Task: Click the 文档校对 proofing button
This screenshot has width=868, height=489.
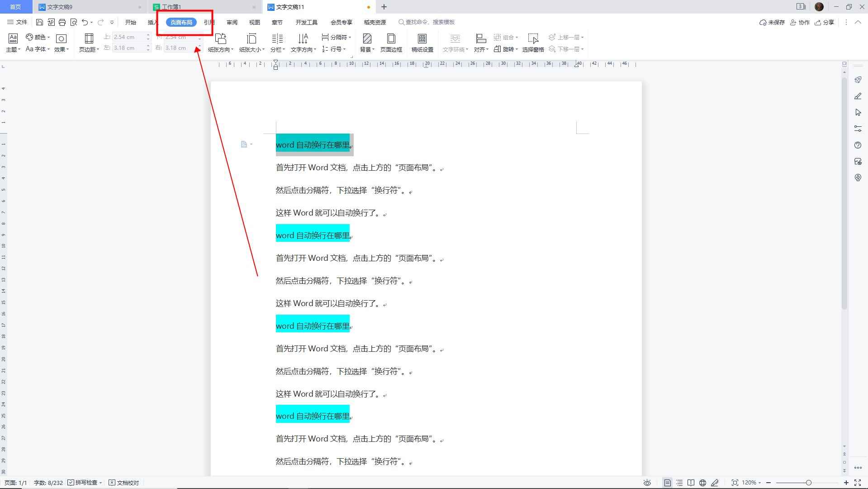Action: (124, 483)
